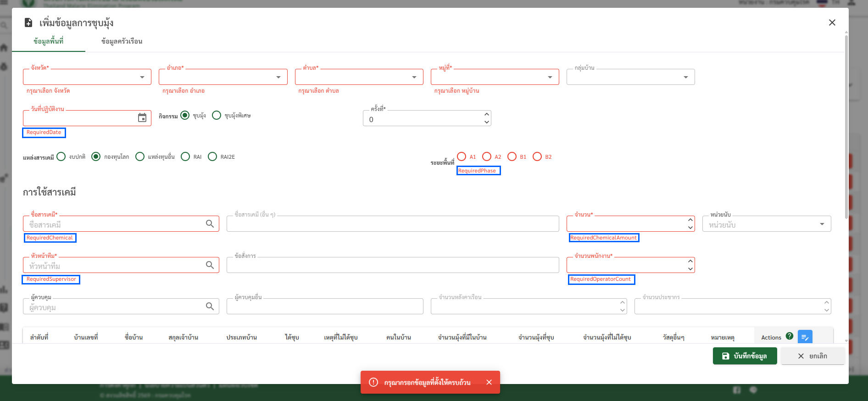Expand the หน่วยนับ unit dropdown

tap(822, 224)
